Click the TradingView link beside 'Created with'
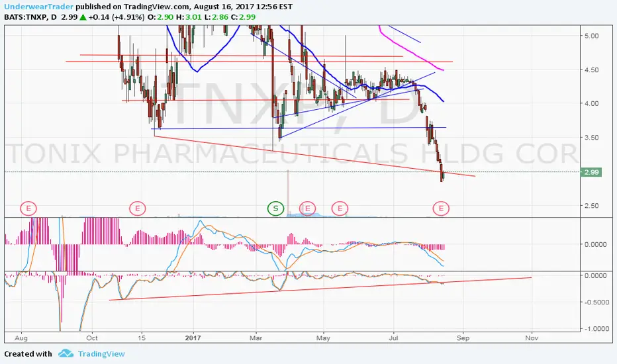Screen dimensions: 617x364 (x=101, y=354)
